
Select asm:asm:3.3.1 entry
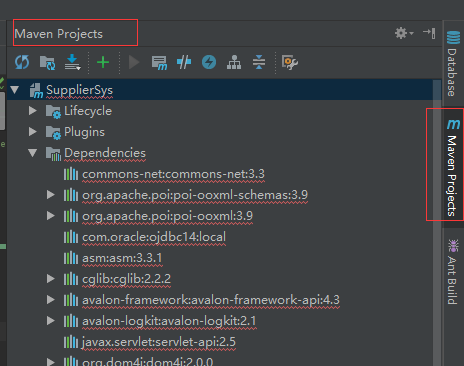click(122, 258)
